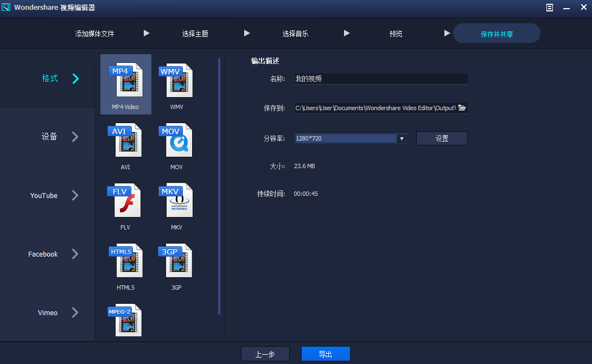Select the 保存并共享 step tab
This screenshot has width=592, height=364.
[x=496, y=33]
